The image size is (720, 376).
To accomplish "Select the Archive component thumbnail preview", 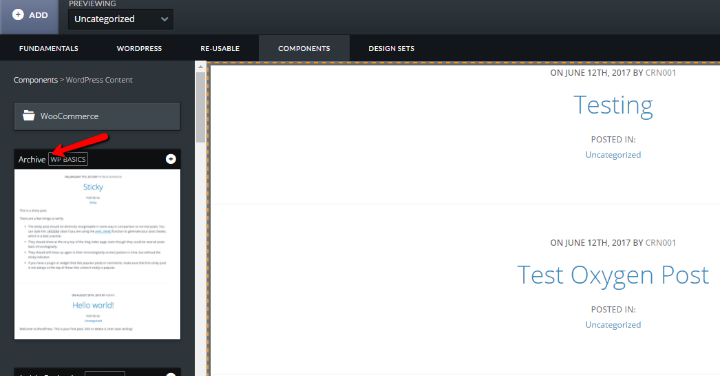I will pos(97,254).
